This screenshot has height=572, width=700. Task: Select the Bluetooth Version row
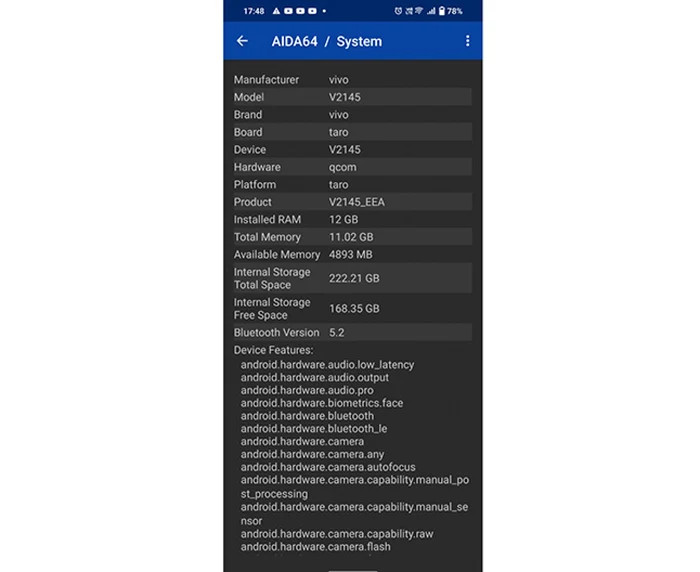[352, 333]
